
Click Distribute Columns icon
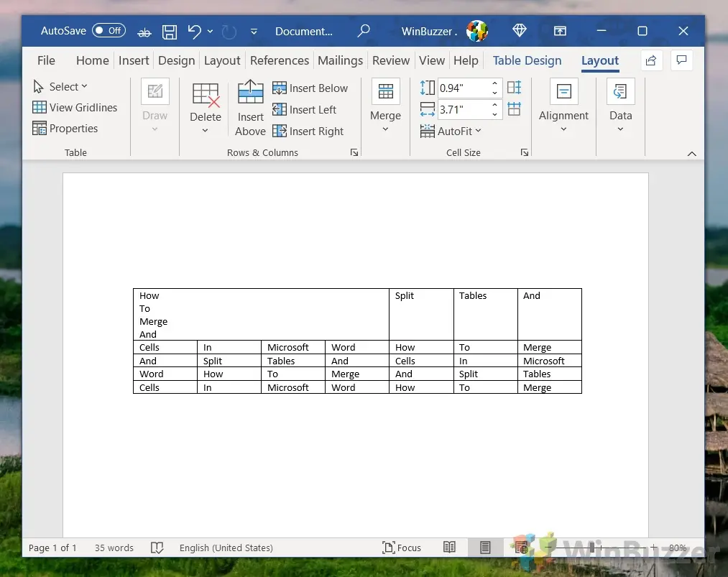(x=514, y=109)
